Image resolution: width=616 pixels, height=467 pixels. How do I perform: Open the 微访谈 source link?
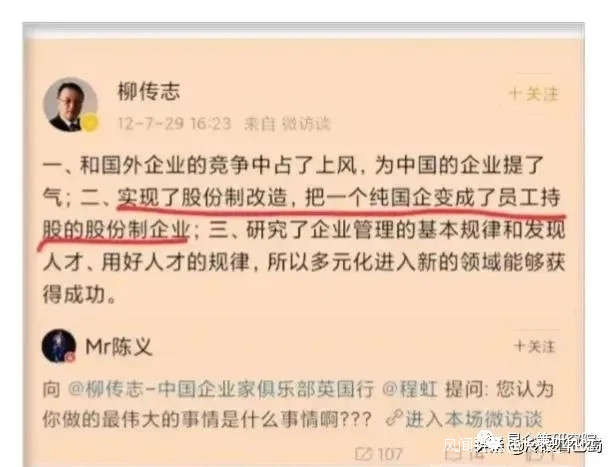tap(306, 124)
